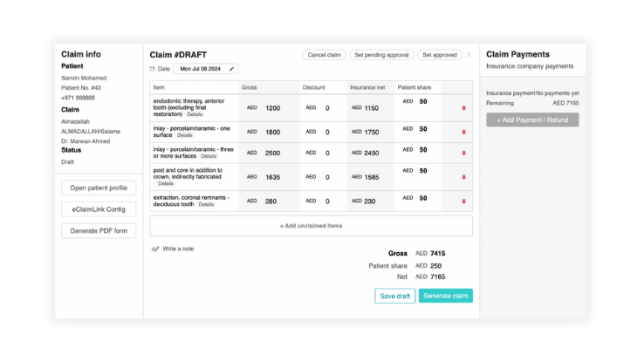The width and height of the screenshot is (644, 362).
Task: Edit gross amount 280
Action: [x=271, y=201]
